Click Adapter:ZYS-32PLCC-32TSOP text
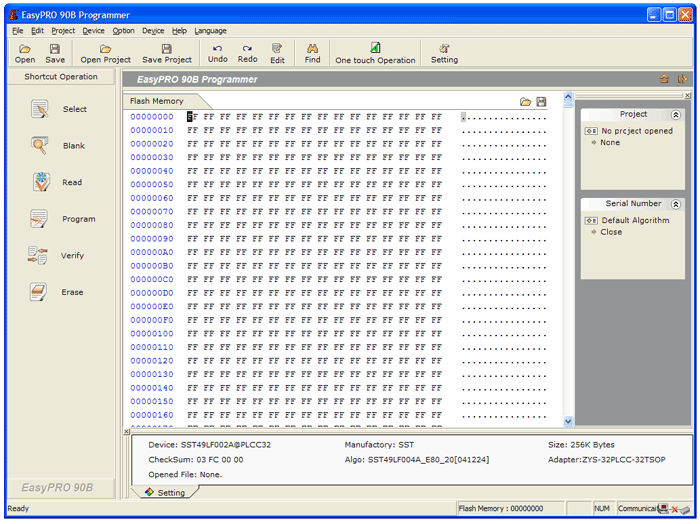Screen dimensions: 700x524 [x=607, y=460]
